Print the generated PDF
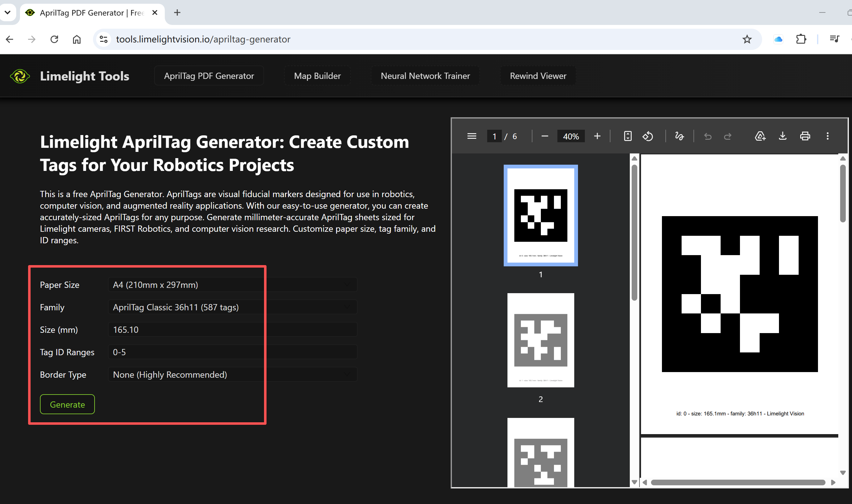This screenshot has width=852, height=504. pos(805,136)
